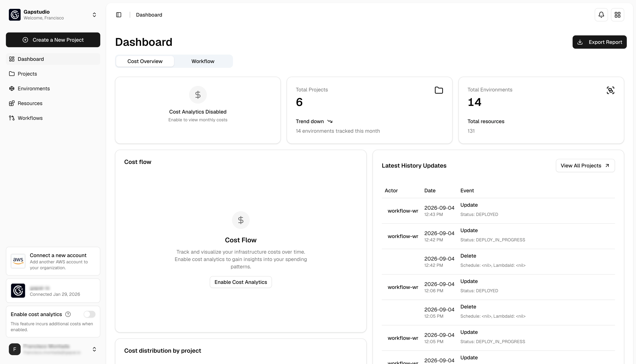Click 14 environments tracked this month text
Image resolution: width=636 pixels, height=364 pixels.
(x=338, y=131)
